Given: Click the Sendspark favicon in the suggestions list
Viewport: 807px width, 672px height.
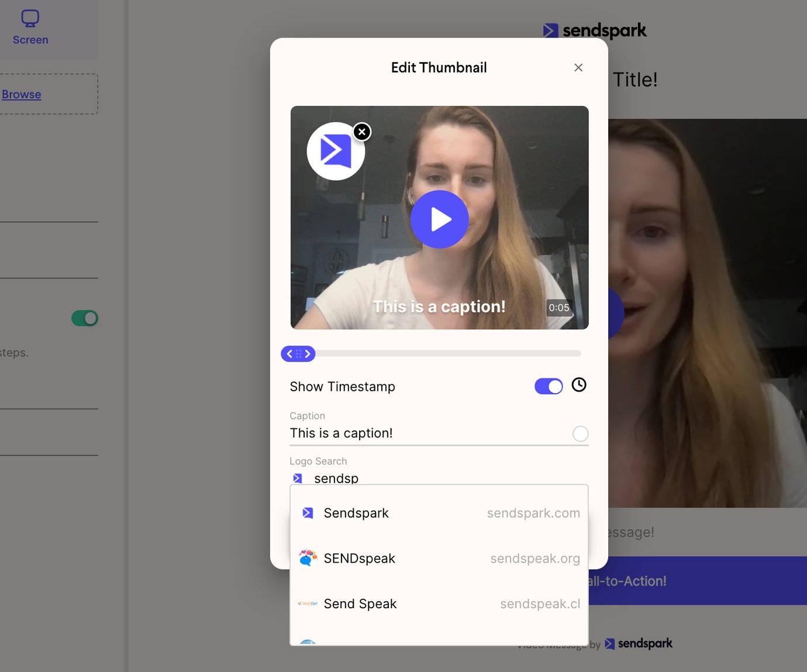Looking at the screenshot, I should coord(307,513).
